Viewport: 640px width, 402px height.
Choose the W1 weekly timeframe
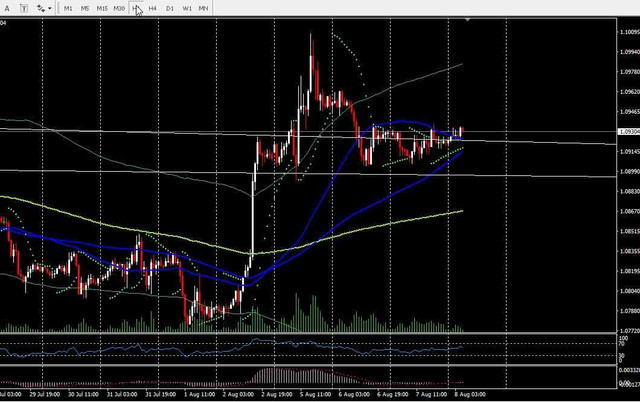point(187,8)
